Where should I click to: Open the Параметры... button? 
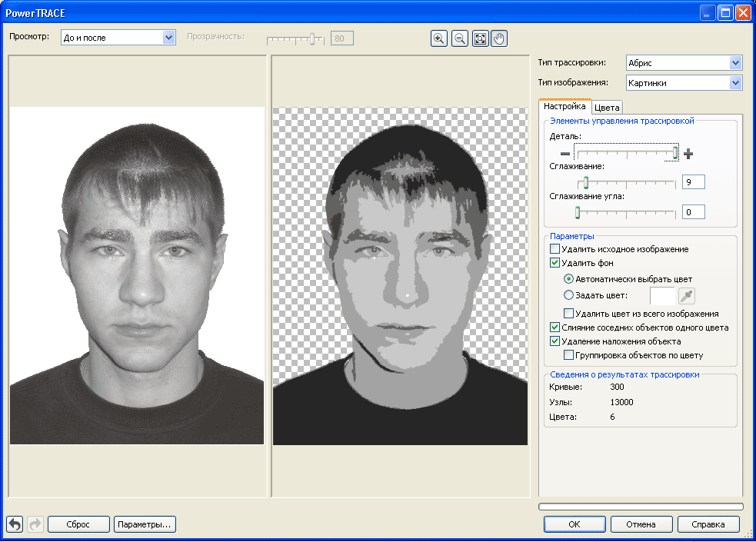tap(144, 524)
